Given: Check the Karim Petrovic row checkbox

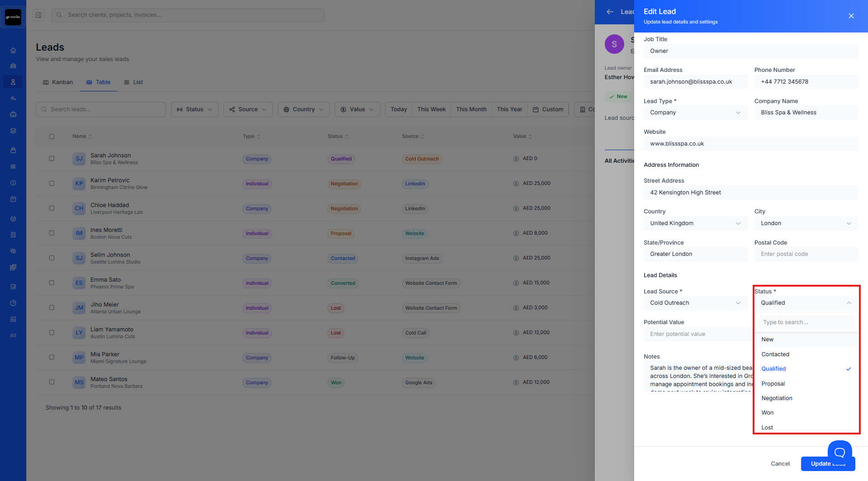Looking at the screenshot, I should [x=52, y=184].
